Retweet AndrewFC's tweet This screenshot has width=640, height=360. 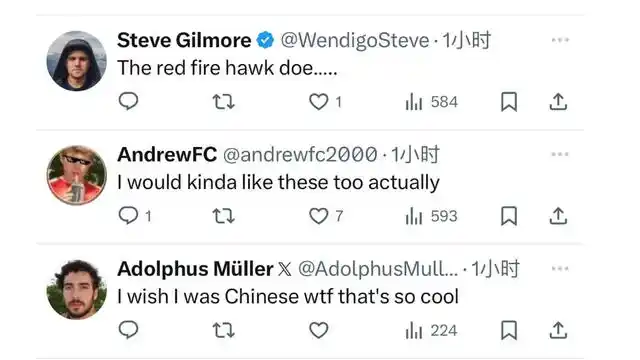point(224,216)
